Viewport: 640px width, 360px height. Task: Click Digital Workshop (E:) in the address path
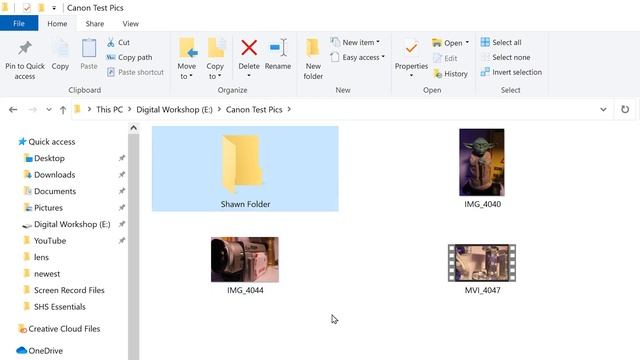[x=174, y=109]
